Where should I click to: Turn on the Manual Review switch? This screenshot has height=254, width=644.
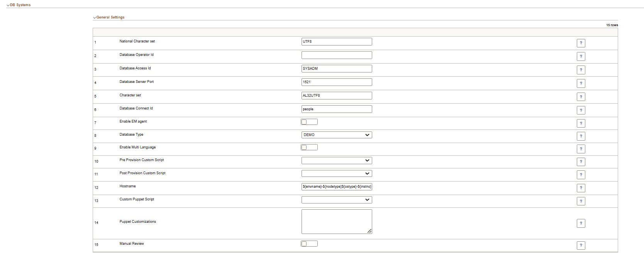(309, 243)
